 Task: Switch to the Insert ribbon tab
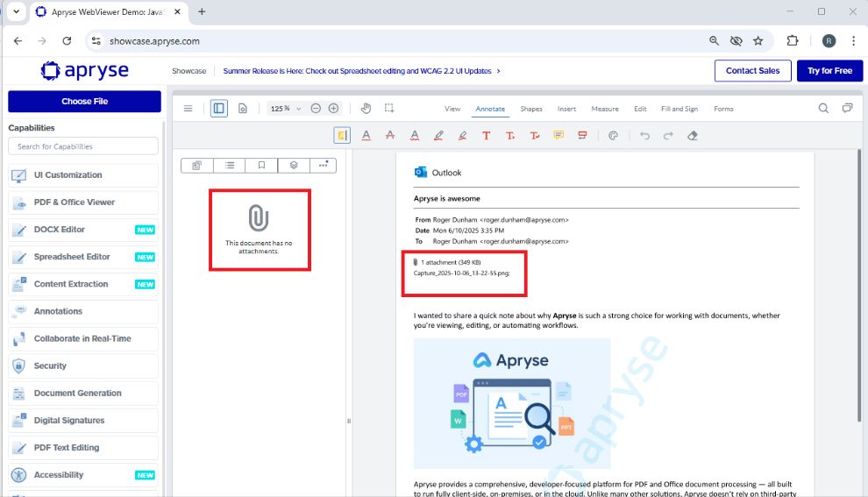click(x=566, y=109)
